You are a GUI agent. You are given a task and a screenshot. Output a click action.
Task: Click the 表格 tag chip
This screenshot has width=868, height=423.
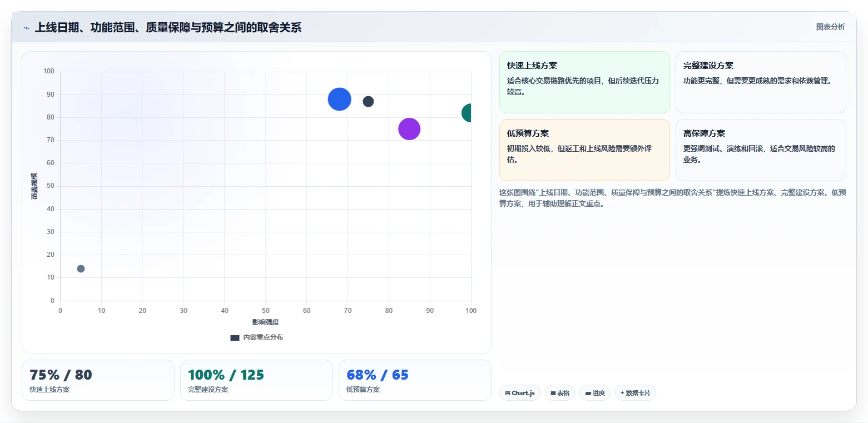coord(560,393)
